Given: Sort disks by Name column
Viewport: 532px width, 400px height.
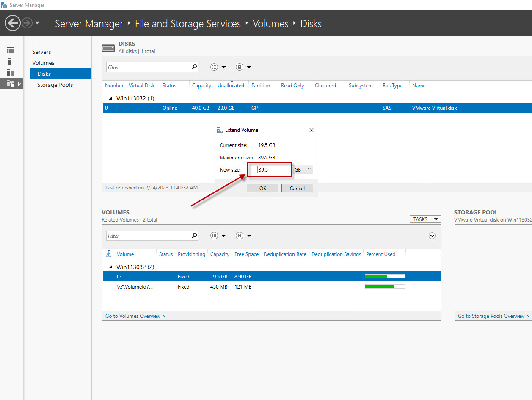Looking at the screenshot, I should [419, 85].
